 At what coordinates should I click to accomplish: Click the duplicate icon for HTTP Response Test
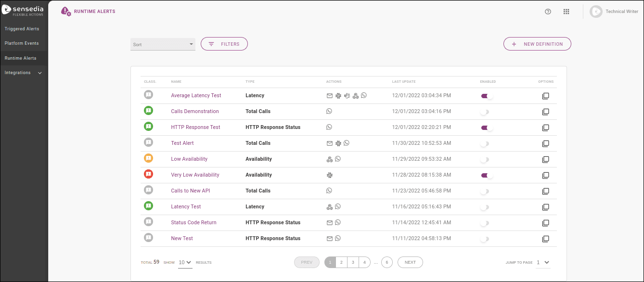[x=546, y=128]
